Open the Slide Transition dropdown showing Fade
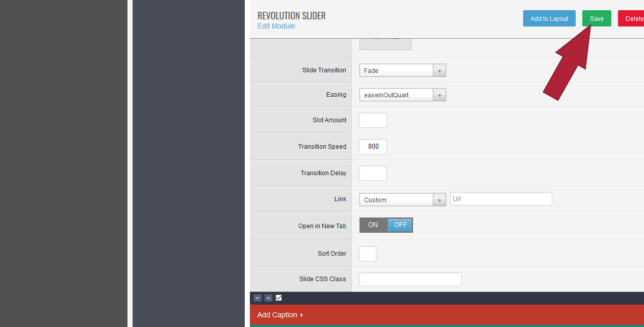 (x=403, y=70)
